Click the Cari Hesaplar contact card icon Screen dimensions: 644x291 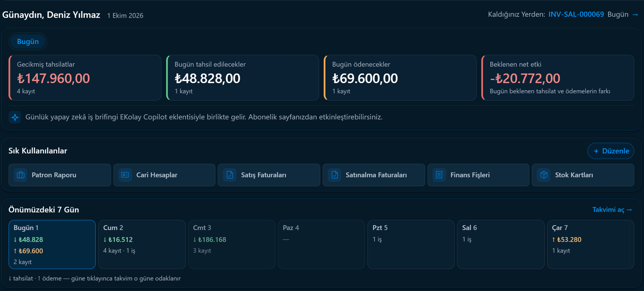125,175
